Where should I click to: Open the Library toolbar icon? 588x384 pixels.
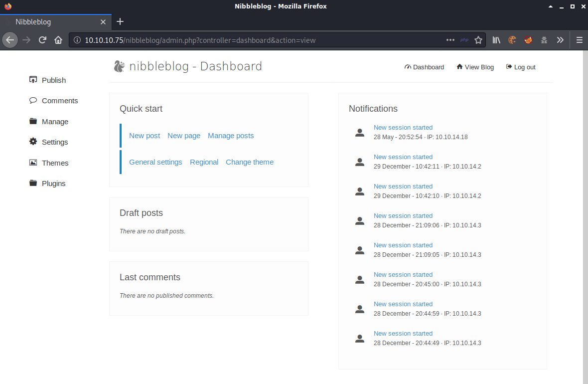coord(496,40)
